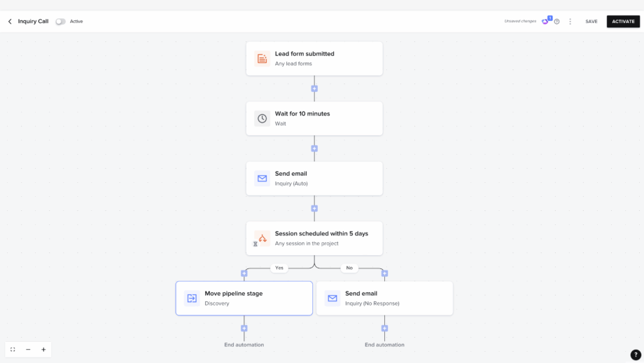This screenshot has width=644, height=363.
Task: Go back using the arrow beside Inquiry Call
Action: point(10,22)
